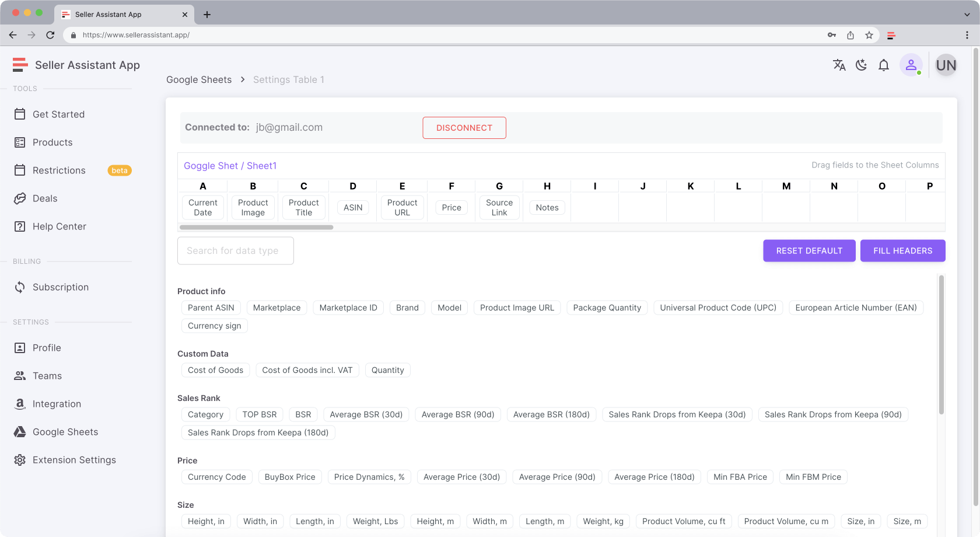Toggle dark mode moon icon
980x537 pixels.
pyautogui.click(x=861, y=65)
